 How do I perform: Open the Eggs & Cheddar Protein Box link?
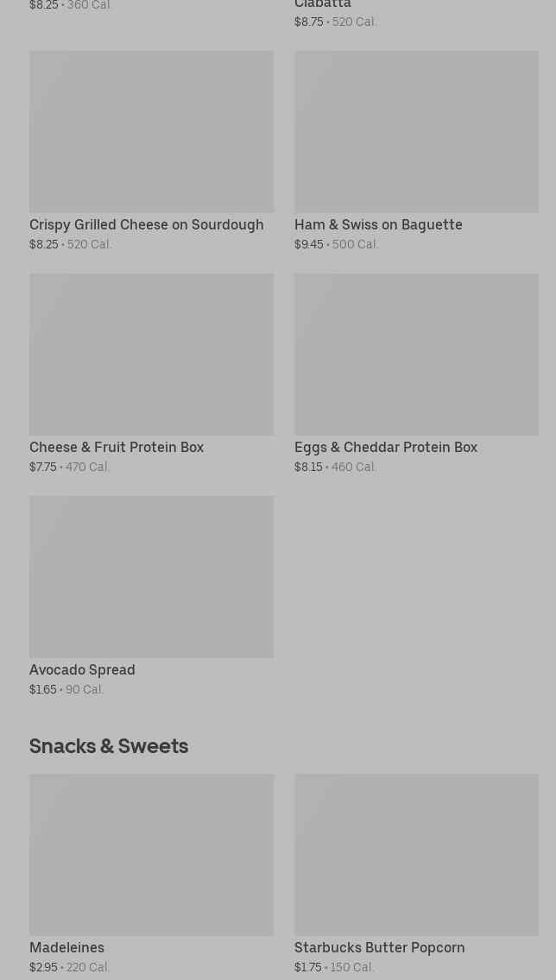pos(386,447)
